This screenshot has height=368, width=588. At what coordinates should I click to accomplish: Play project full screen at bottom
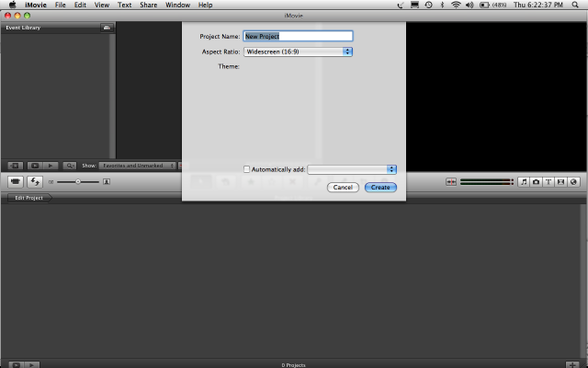coord(17,364)
